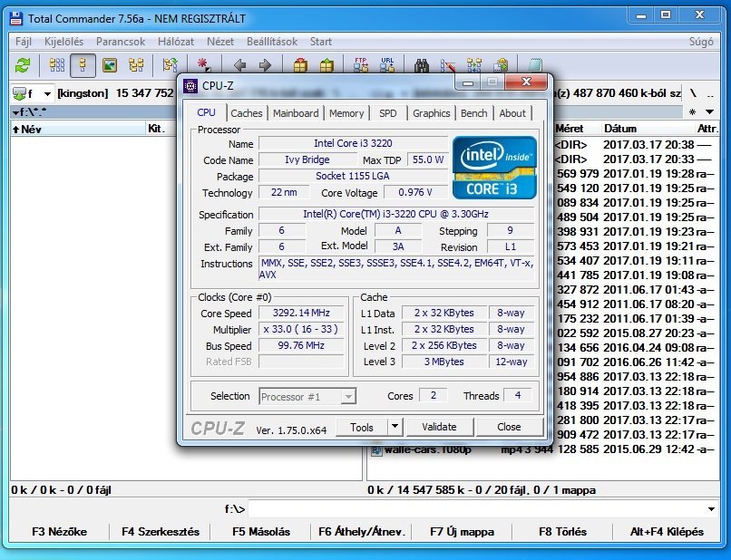Viewport: 731px width, 560px height.
Task: Select the brief view mode icon
Action: coord(57,65)
